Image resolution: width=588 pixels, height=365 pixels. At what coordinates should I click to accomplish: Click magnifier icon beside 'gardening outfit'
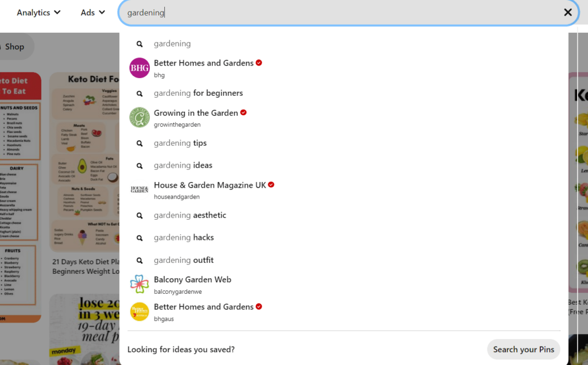(139, 261)
